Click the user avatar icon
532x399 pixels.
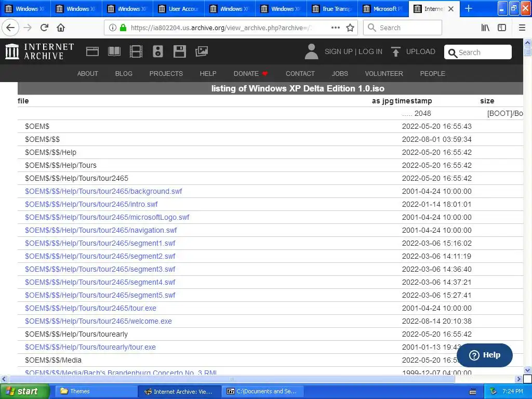(x=312, y=51)
